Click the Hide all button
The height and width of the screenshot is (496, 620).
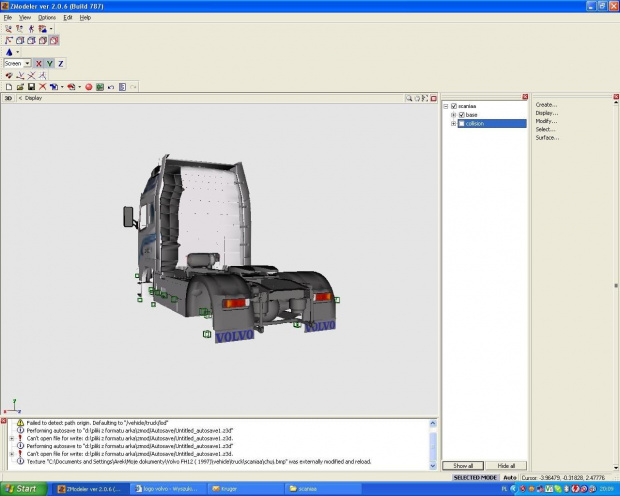(505, 466)
